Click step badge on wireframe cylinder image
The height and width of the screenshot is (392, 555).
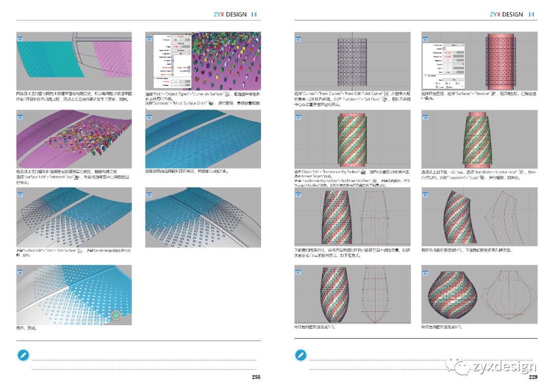pos(298,39)
